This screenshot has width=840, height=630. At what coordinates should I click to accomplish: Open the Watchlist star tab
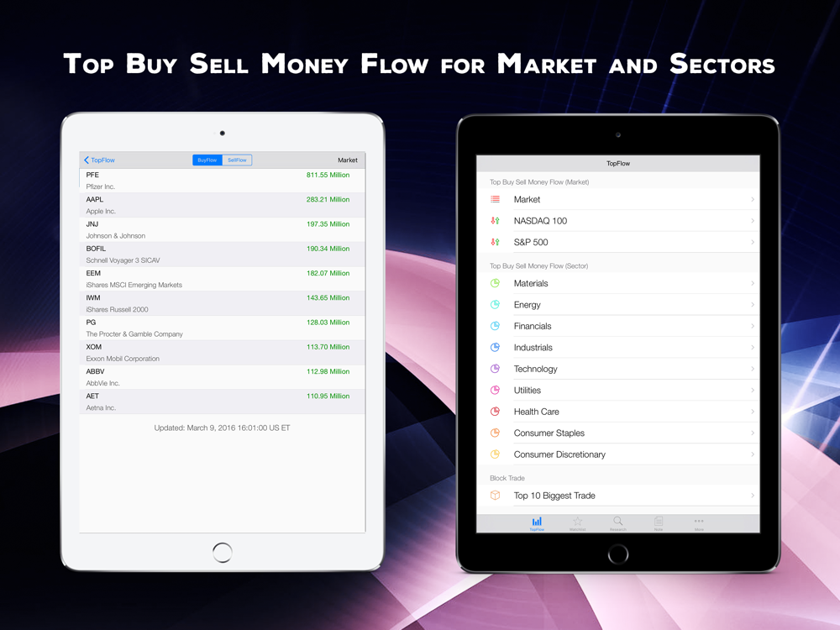point(578,523)
